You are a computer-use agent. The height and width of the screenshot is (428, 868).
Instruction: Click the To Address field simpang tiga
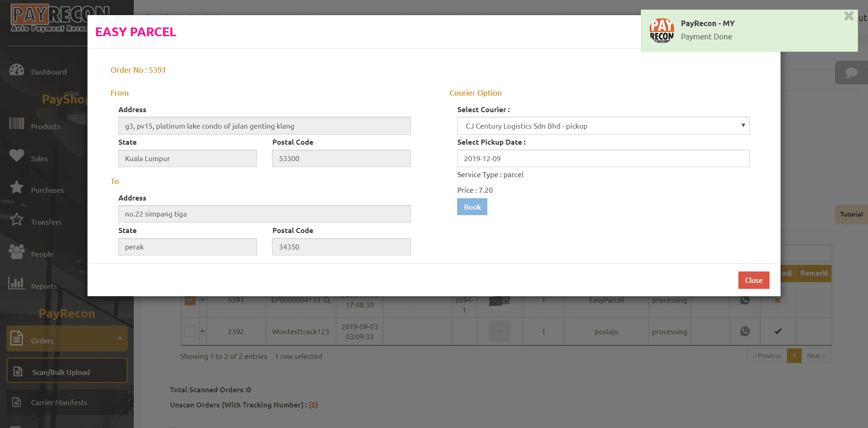point(264,214)
